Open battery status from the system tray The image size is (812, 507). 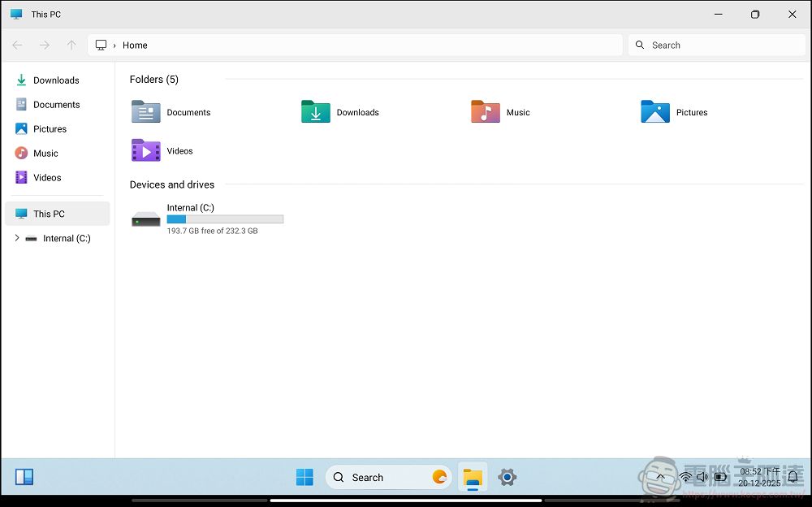[x=721, y=477]
